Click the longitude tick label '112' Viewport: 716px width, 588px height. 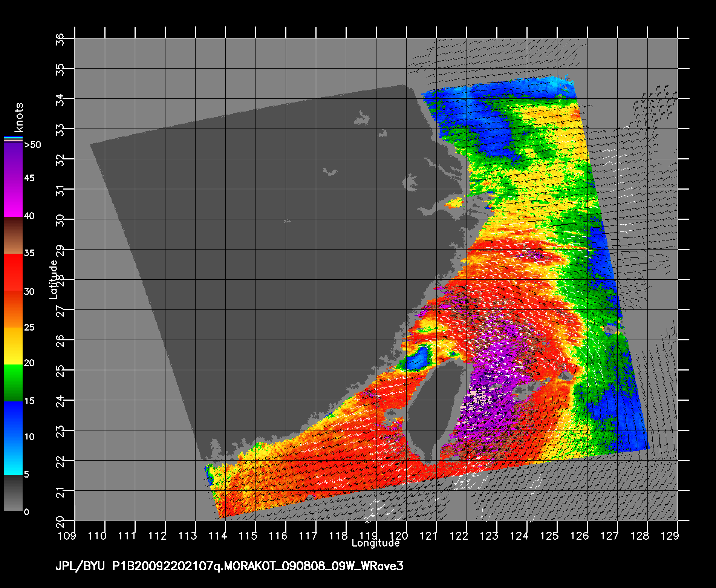(x=158, y=536)
